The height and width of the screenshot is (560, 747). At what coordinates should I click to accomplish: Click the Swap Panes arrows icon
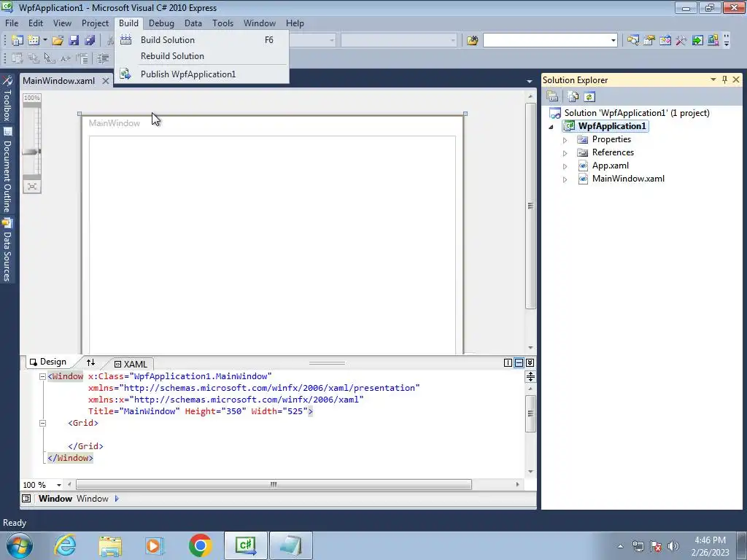tap(90, 362)
